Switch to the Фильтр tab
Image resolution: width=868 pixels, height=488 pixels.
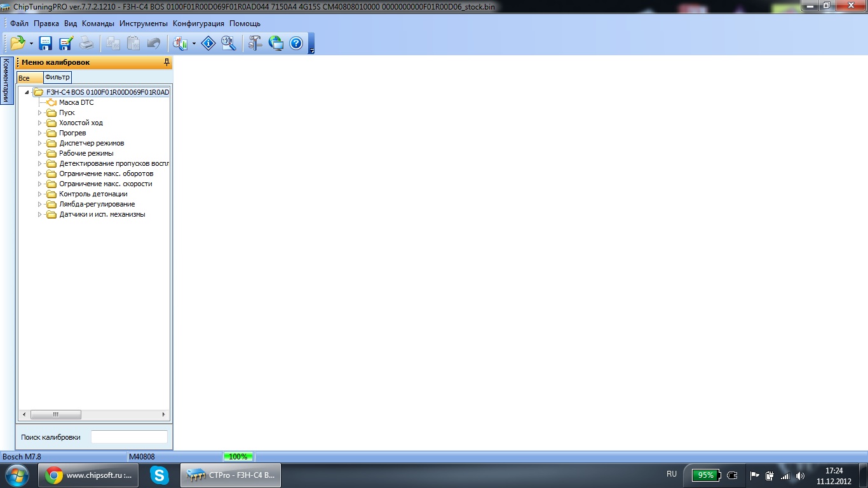point(57,77)
